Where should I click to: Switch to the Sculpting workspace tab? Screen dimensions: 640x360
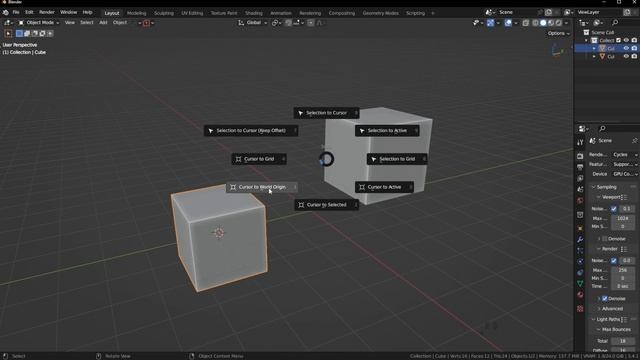tap(164, 13)
